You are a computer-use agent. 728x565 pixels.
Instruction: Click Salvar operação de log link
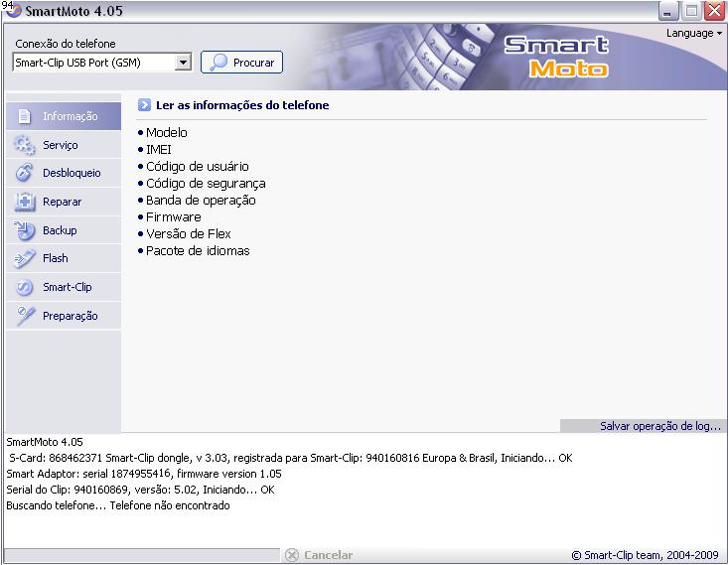coord(660,426)
